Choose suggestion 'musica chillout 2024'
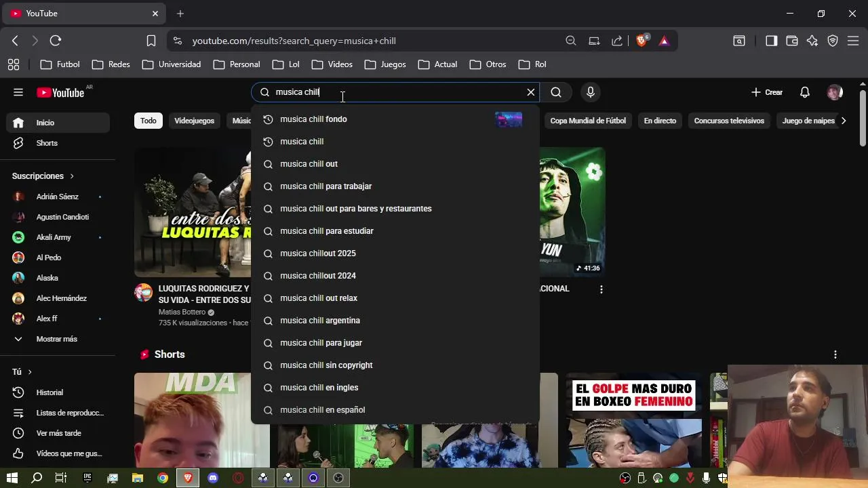 coord(395,276)
